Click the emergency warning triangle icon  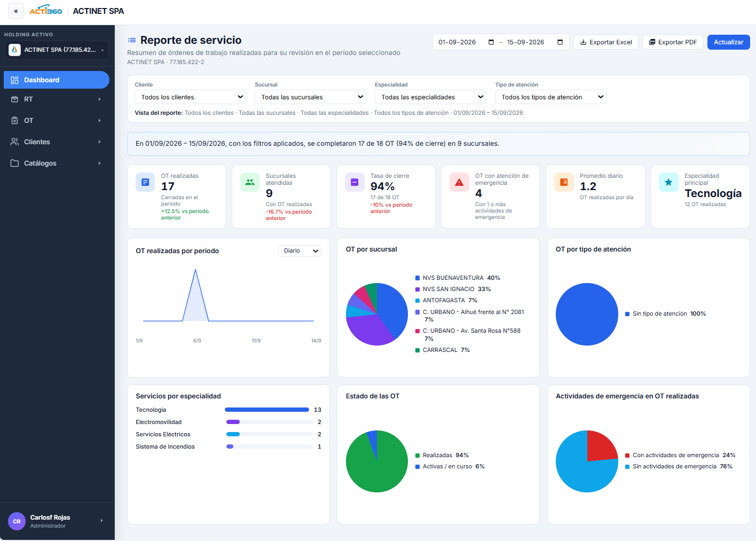coord(459,182)
